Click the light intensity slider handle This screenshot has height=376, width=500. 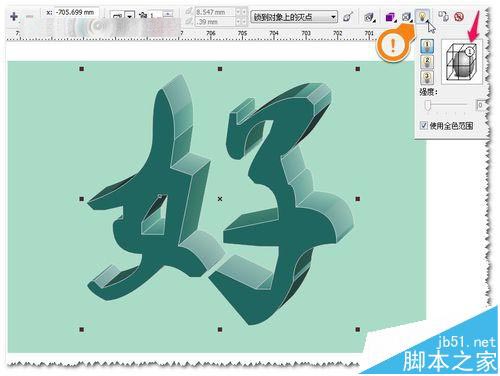click(428, 105)
